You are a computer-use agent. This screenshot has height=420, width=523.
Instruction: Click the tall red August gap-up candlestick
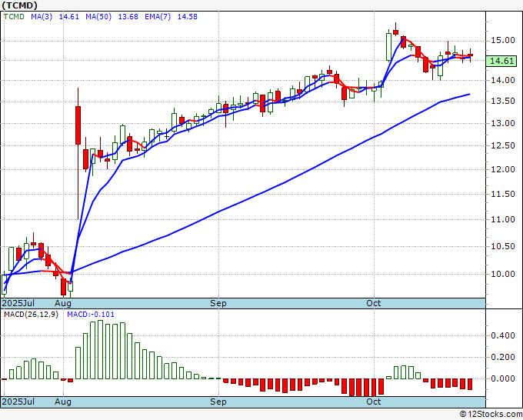pos(78,125)
